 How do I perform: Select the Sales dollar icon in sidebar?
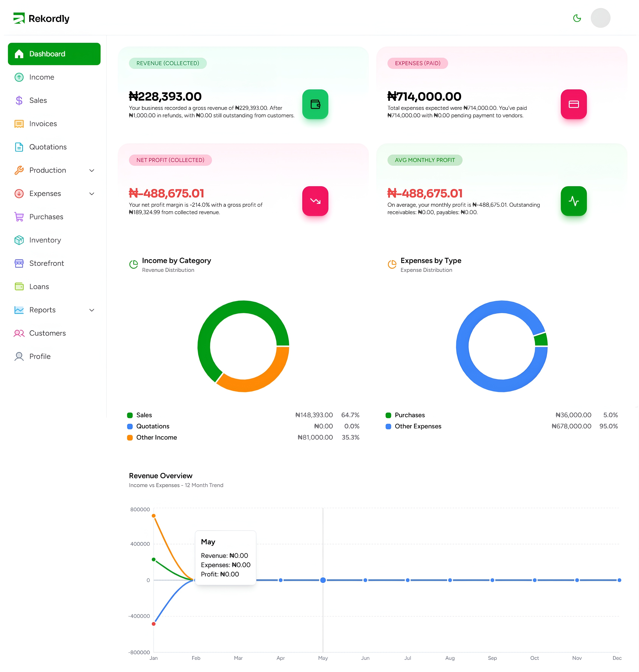click(x=19, y=100)
